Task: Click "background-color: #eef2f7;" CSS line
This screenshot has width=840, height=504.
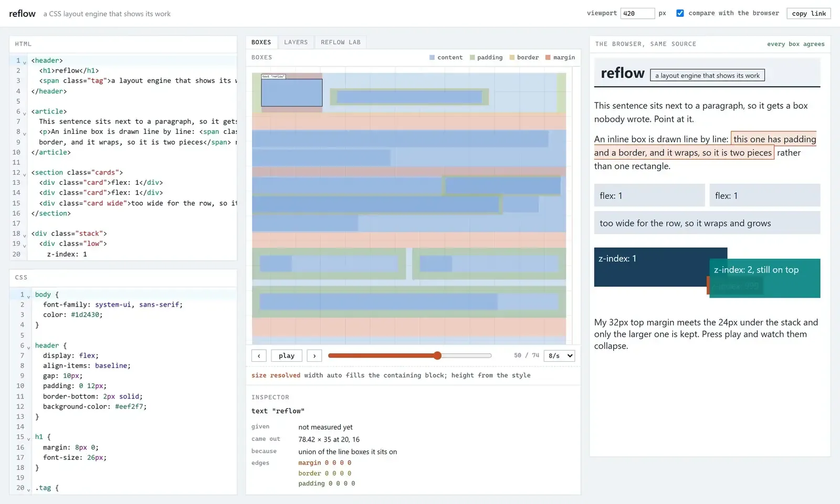Action: pos(94,406)
